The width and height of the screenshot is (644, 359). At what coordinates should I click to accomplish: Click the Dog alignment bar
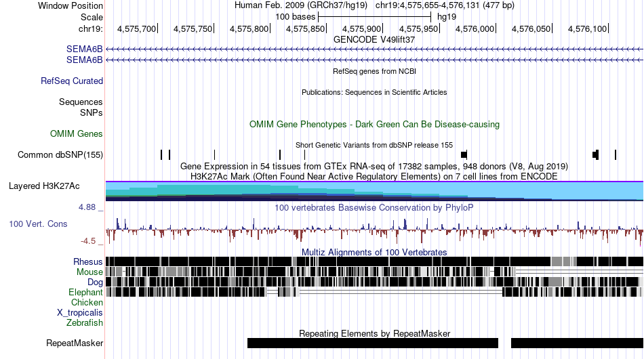coord(374,282)
